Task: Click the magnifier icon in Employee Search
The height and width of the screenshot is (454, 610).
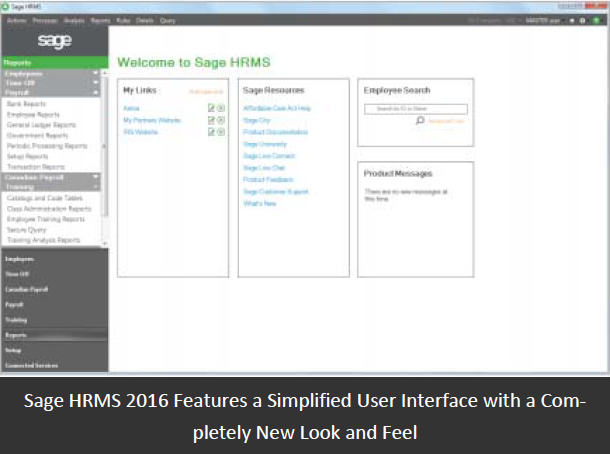Action: [x=420, y=121]
